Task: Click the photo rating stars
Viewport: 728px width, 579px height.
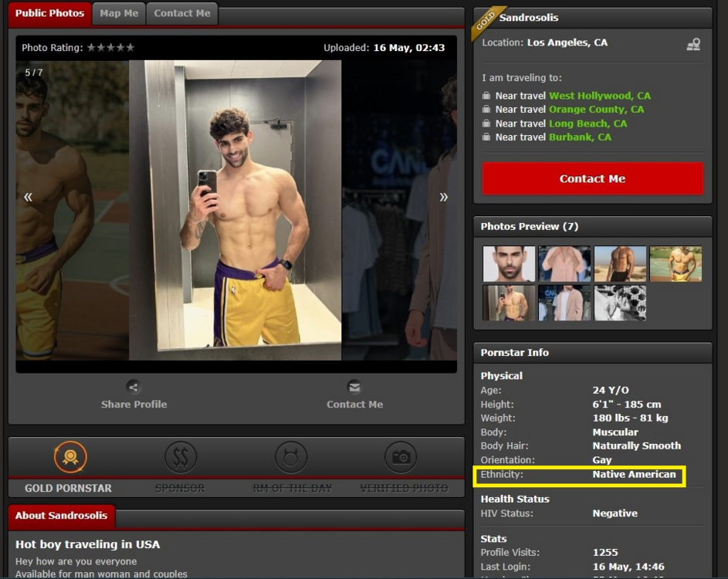Action: (110, 48)
